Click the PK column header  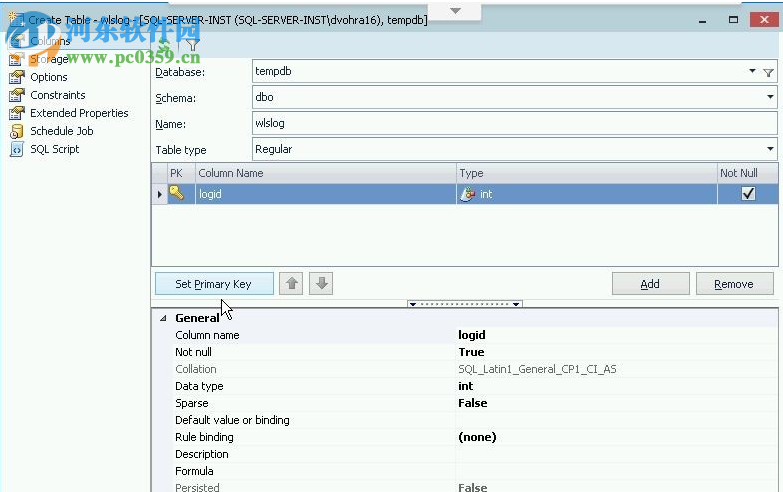(x=181, y=173)
